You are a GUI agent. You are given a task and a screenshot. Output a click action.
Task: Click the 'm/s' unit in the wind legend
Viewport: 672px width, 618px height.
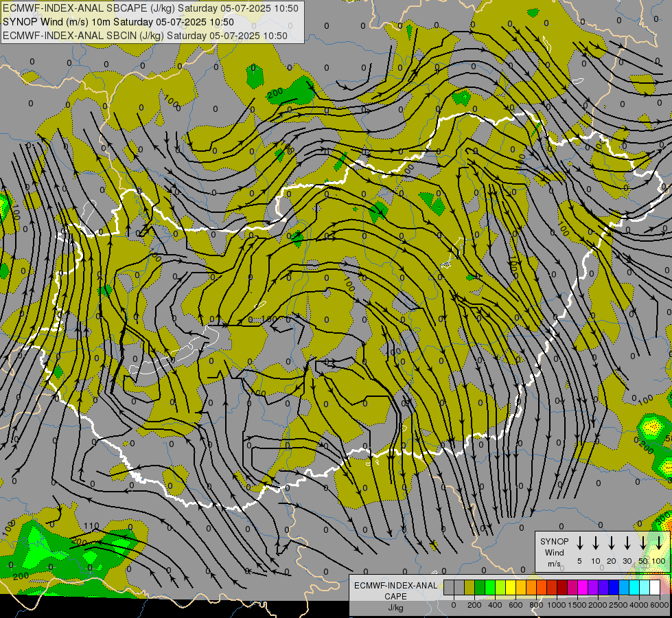554,564
